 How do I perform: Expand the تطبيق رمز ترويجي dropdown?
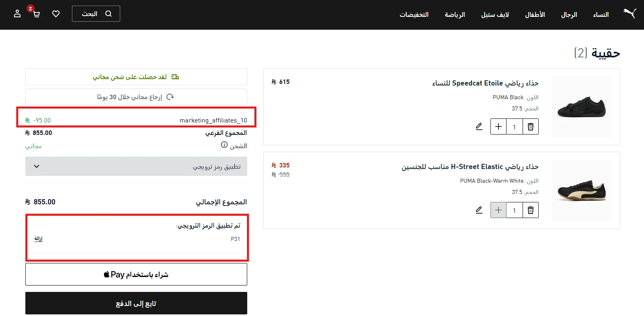click(x=136, y=166)
